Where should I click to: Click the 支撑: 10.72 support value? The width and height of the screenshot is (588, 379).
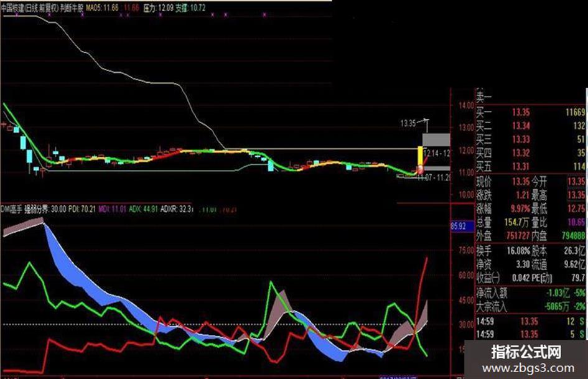coord(190,8)
